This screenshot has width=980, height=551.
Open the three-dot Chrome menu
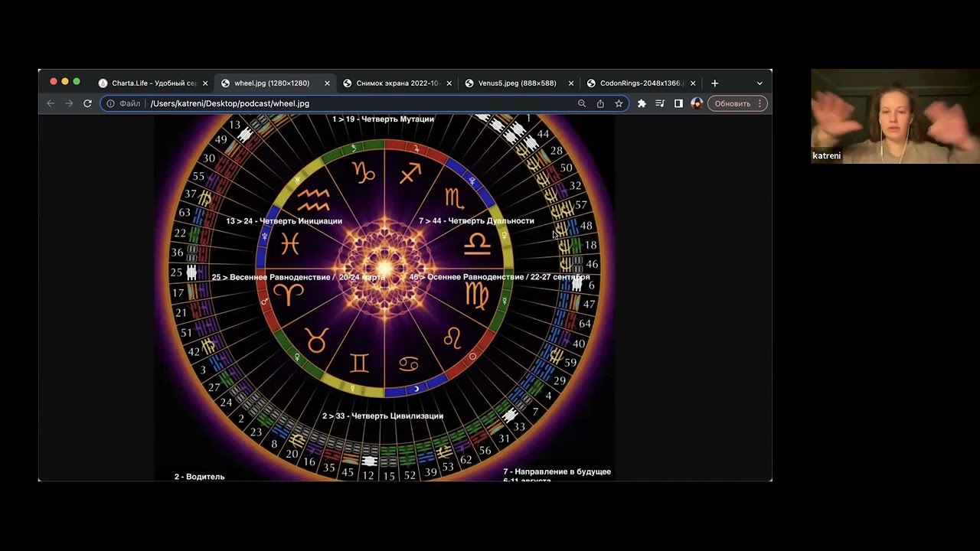[759, 103]
